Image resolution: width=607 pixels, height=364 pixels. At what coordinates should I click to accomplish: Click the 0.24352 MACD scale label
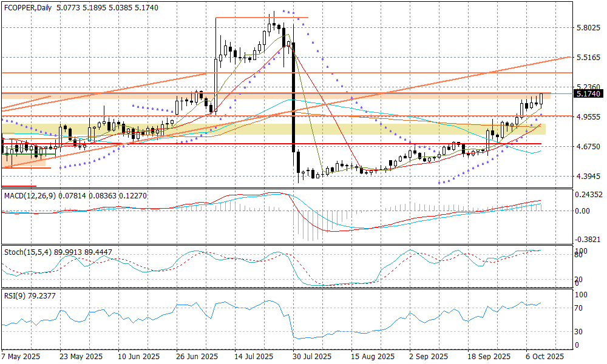[588, 195]
